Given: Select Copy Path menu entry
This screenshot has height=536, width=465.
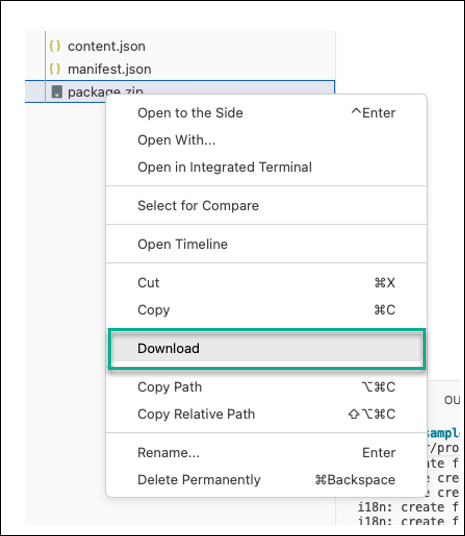Looking at the screenshot, I should pos(266,387).
